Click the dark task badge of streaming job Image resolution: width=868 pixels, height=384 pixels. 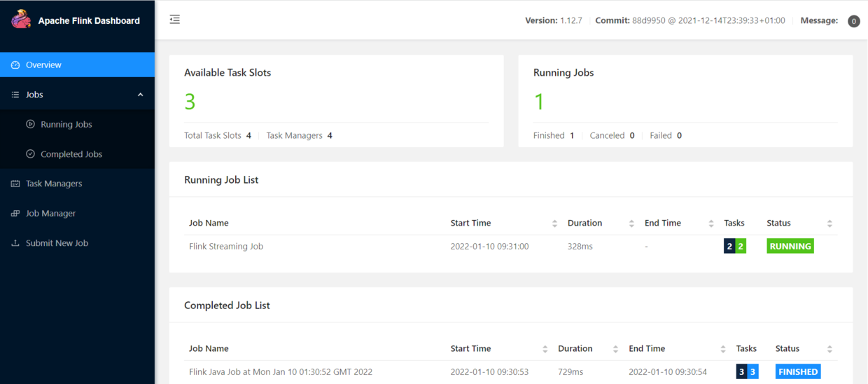pyautogui.click(x=729, y=247)
